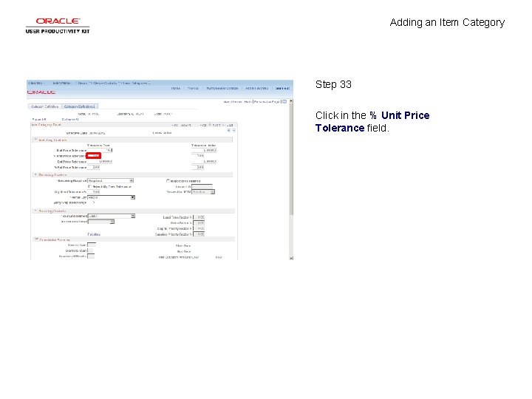Screen dimensions: 532x399
Task: Click in the % Unit Price Tolerance field
Action: 93,156
